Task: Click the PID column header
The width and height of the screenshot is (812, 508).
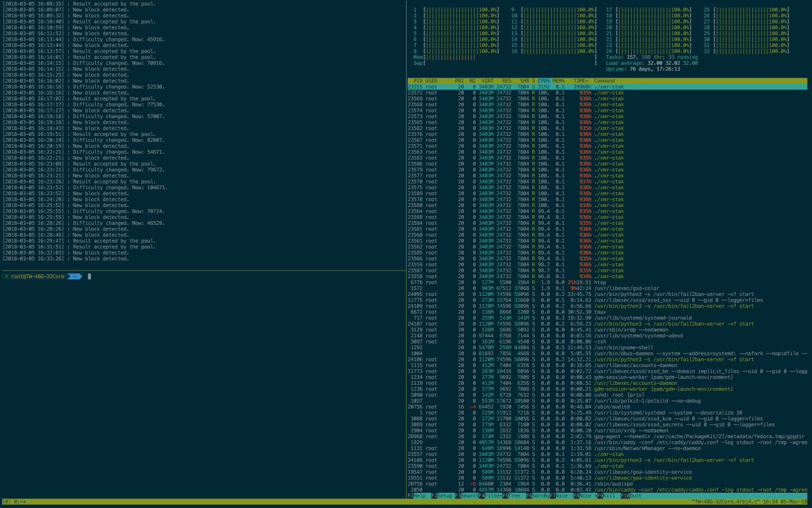Action: pyautogui.click(x=417, y=81)
